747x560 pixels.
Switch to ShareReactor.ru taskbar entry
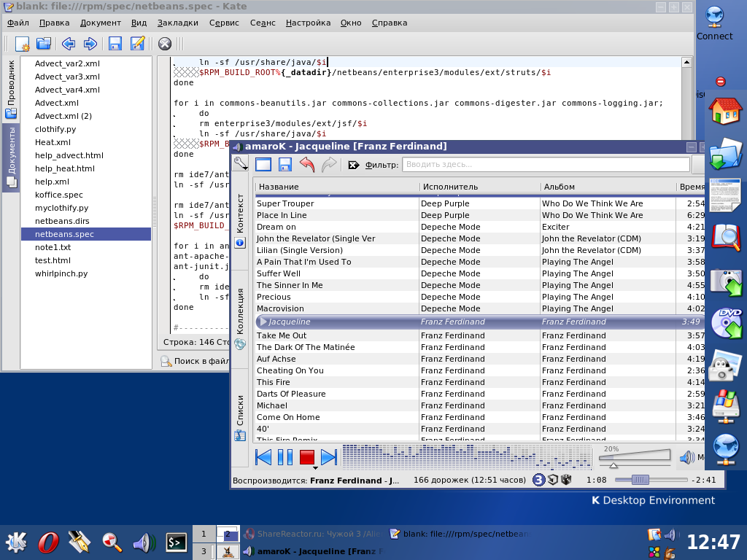coord(312,534)
